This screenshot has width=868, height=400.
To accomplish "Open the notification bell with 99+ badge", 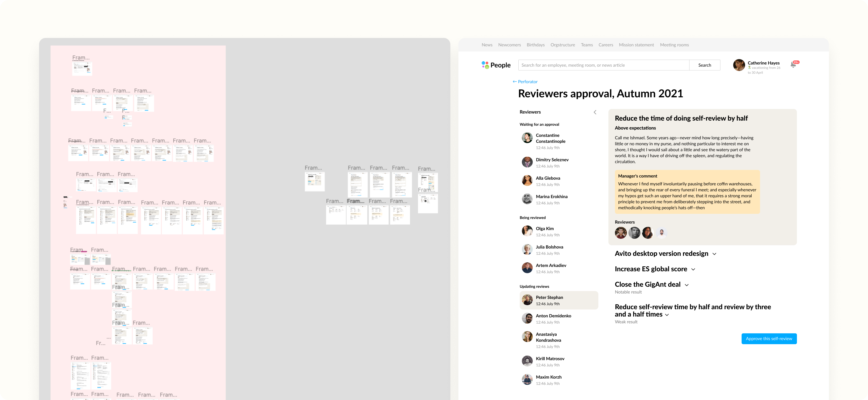I will coord(793,65).
